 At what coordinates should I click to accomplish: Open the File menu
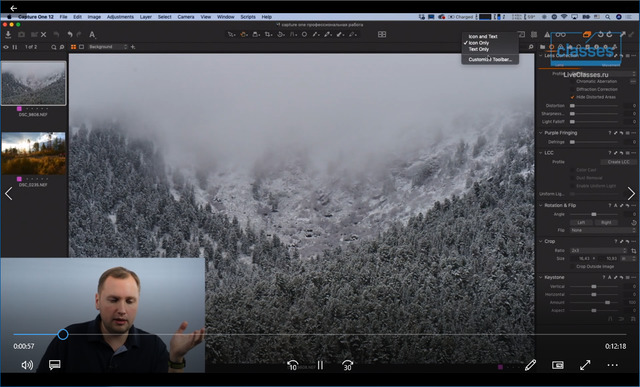(x=64, y=17)
